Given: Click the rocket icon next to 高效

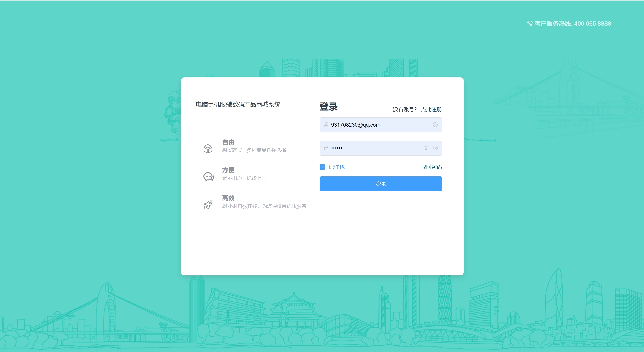Looking at the screenshot, I should tap(208, 205).
